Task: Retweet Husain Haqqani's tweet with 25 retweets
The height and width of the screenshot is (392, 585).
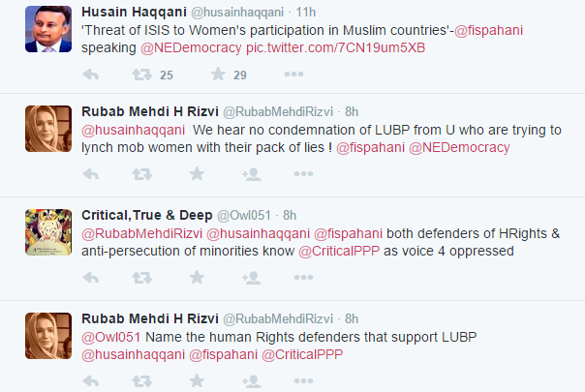Action: [141, 75]
